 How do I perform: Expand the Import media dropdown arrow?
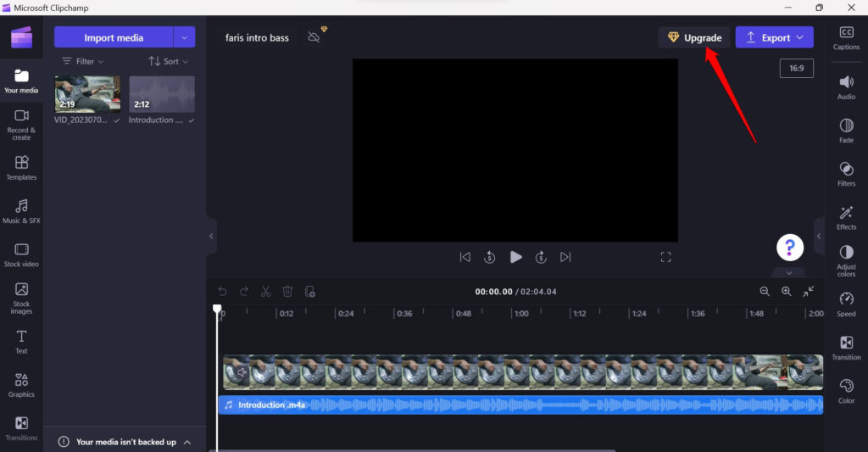(x=185, y=37)
